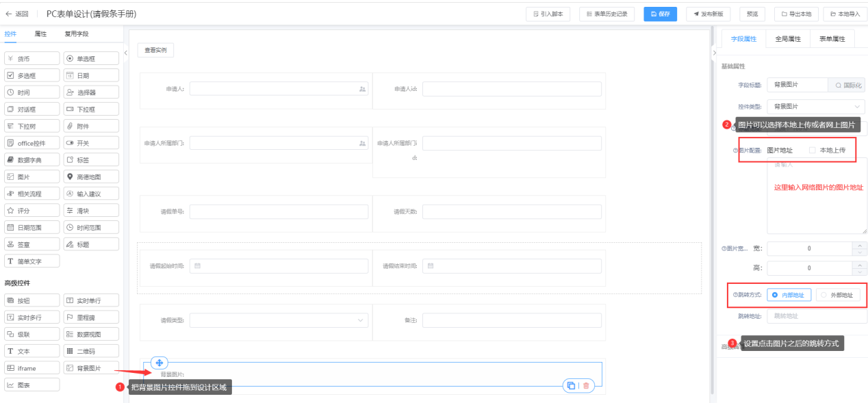Image resolution: width=868 pixels, height=403 pixels.
Task: Open the 全局属性 tab
Action: pyautogui.click(x=788, y=39)
